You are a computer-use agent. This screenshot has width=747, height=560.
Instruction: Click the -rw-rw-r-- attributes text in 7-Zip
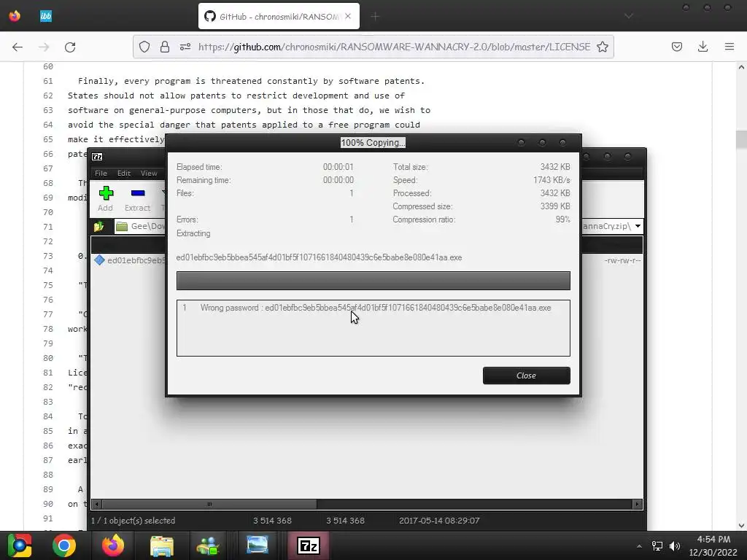[x=622, y=260]
